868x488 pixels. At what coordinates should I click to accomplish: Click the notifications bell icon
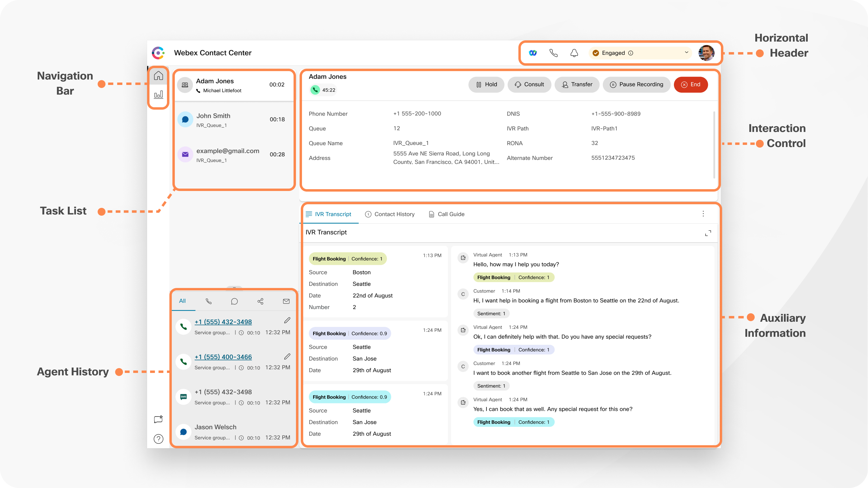(x=574, y=53)
